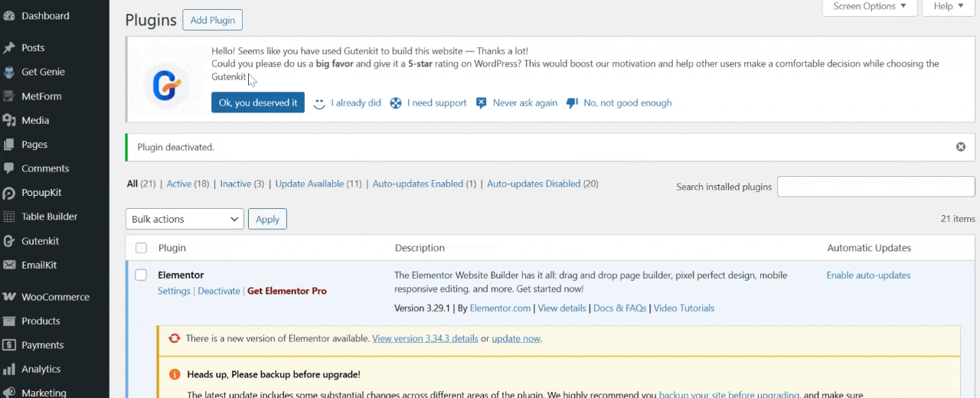The height and width of the screenshot is (398, 980).
Task: Click Ok, you deserved it button
Action: tap(258, 103)
